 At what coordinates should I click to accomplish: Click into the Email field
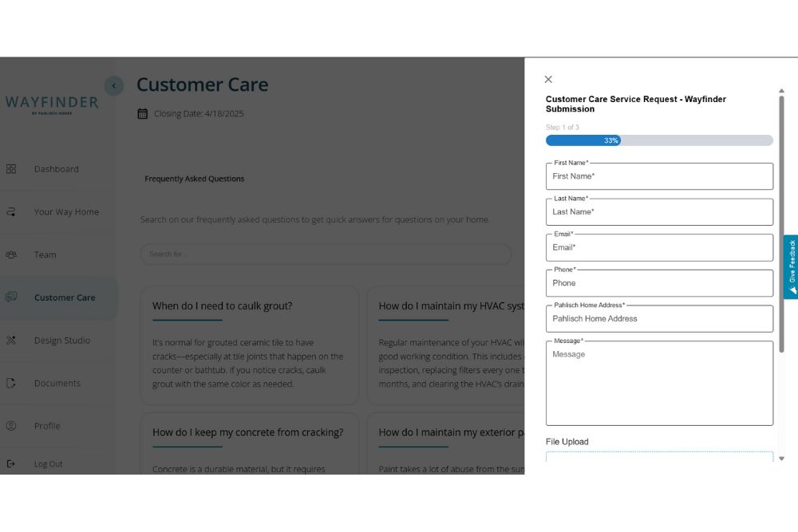[x=659, y=247]
